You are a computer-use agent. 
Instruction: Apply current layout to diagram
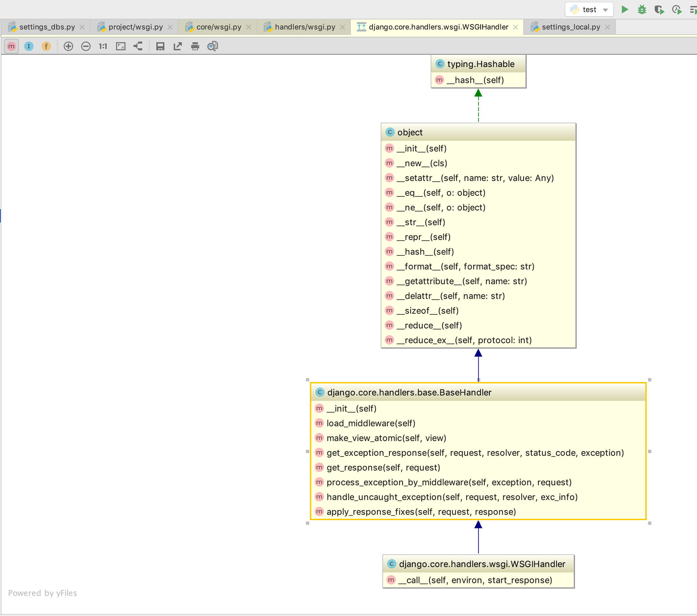138,46
